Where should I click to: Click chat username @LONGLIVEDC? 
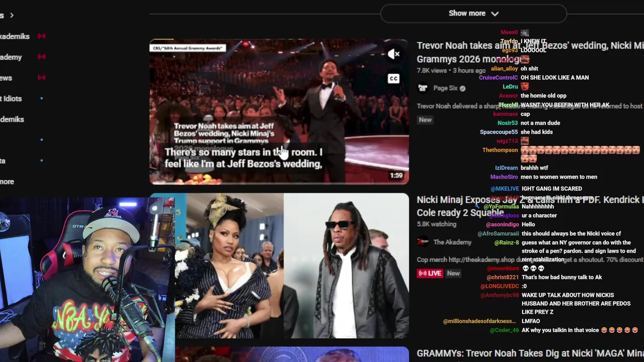pyautogui.click(x=500, y=287)
